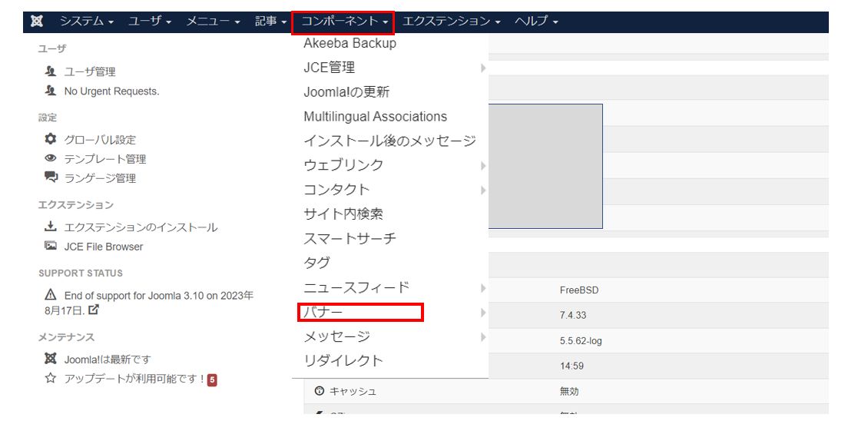Expand the バナー submenu arrow
868x434 pixels.
pos(483,312)
